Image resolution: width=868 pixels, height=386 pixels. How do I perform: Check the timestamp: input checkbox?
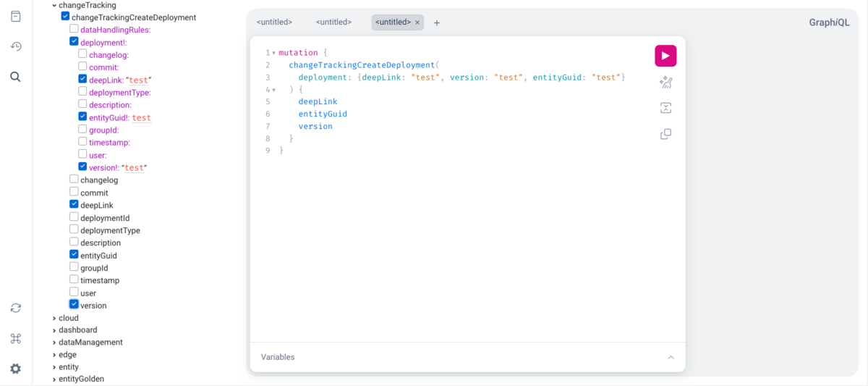pos(82,141)
